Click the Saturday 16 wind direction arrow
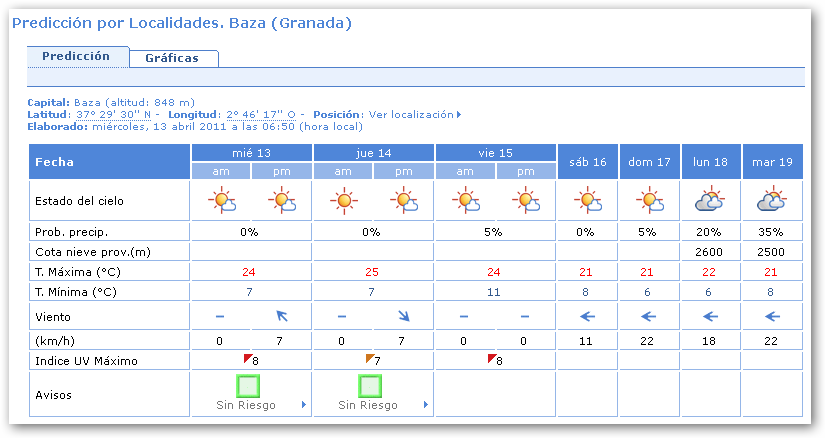This screenshot has height=438, width=825. click(x=588, y=317)
